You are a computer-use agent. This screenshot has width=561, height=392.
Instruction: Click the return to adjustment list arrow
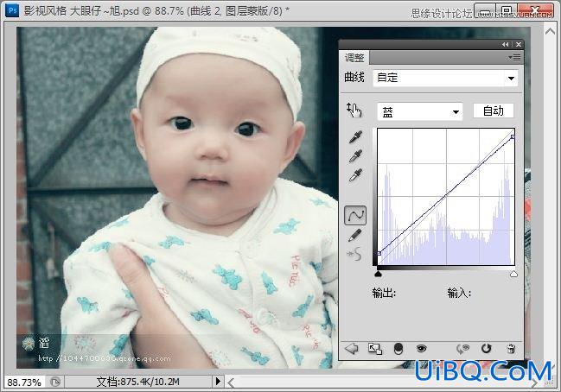351,349
